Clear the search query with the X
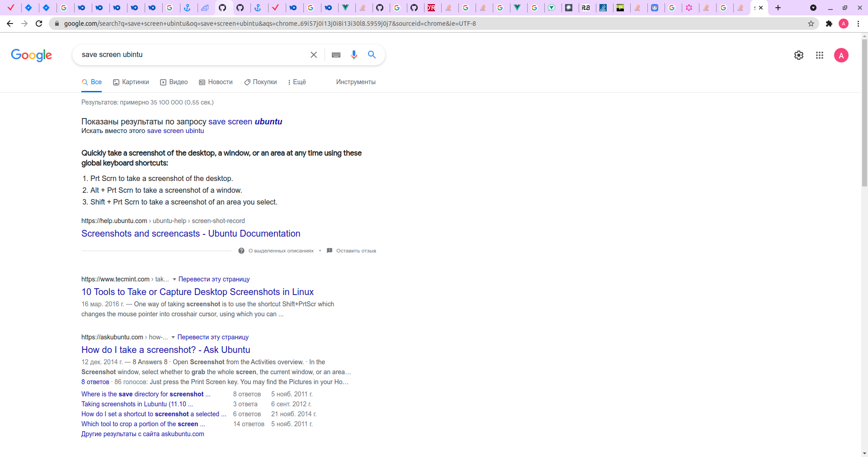 pos(314,55)
